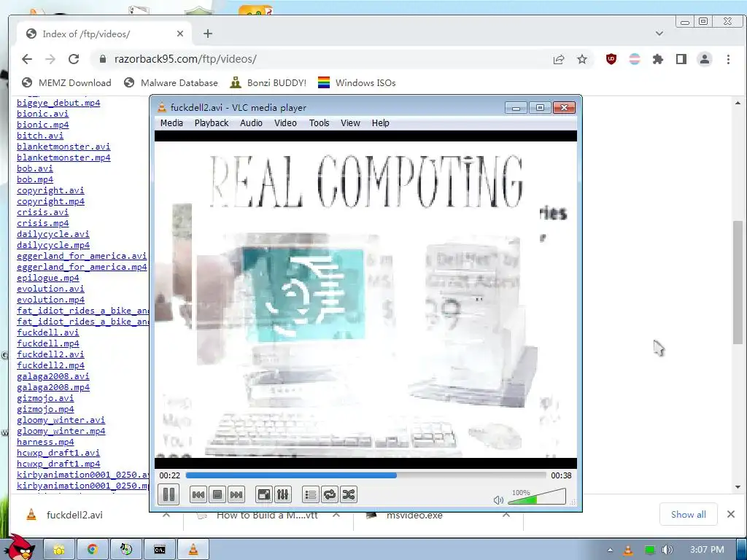Open hcwxp_draft1.avi link
The height and width of the screenshot is (560, 747).
[x=58, y=453]
